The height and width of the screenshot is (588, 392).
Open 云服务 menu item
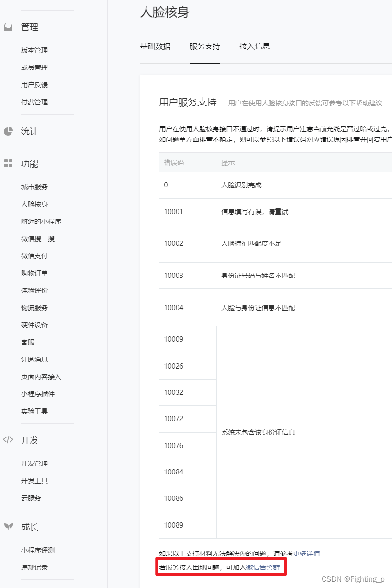(31, 498)
